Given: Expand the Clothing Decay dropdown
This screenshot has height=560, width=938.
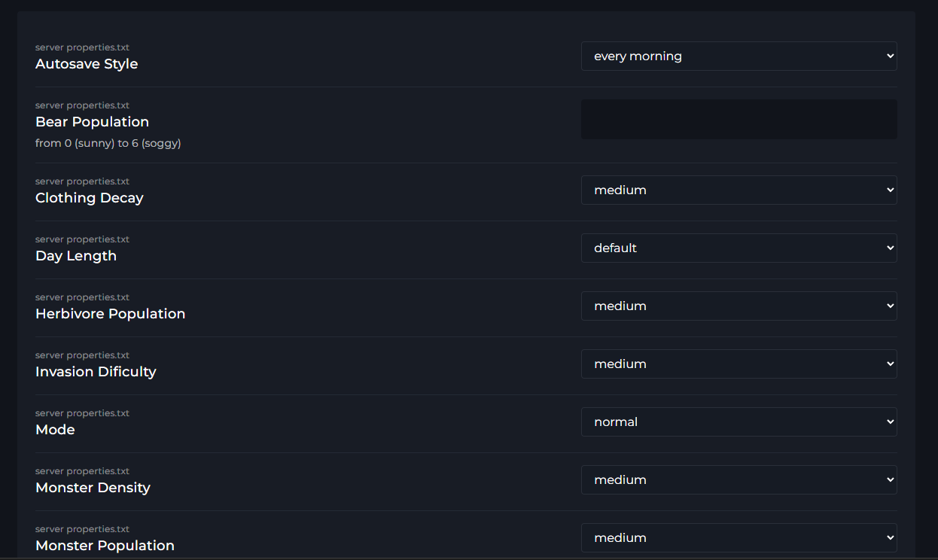Looking at the screenshot, I should [739, 190].
